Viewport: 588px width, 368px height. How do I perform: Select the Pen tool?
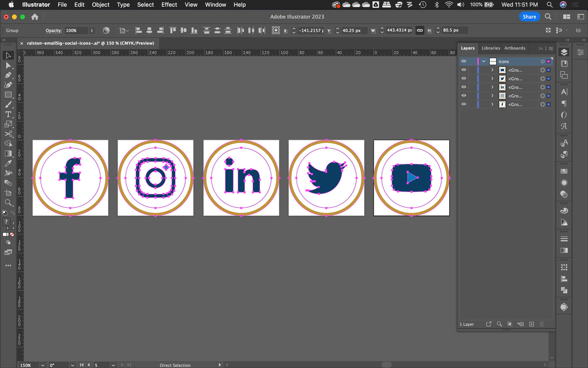8,75
